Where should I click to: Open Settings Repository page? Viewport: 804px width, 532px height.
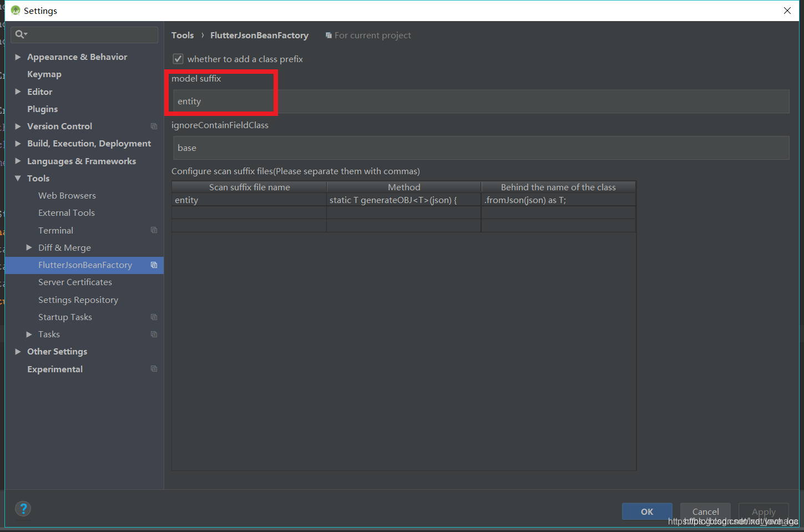[x=78, y=300]
